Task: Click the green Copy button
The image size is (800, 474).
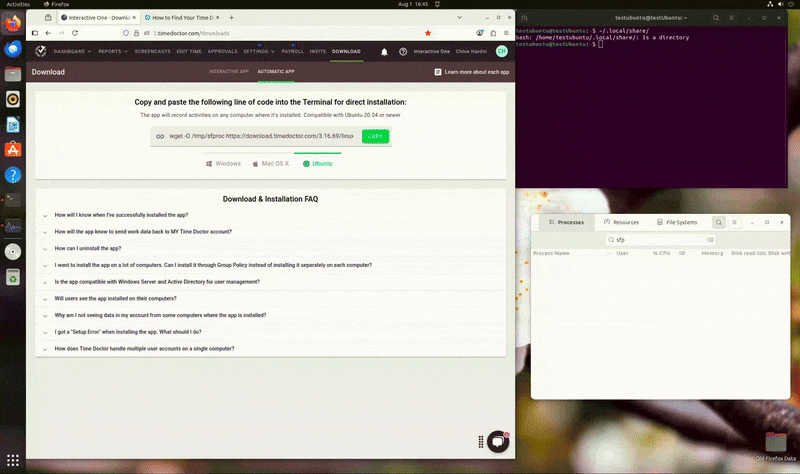Action: point(375,136)
